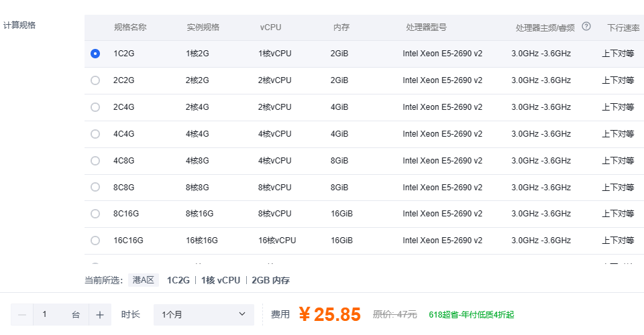The image size is (644, 335).
Task: Click the 2核4G cell
Action: coord(197,107)
